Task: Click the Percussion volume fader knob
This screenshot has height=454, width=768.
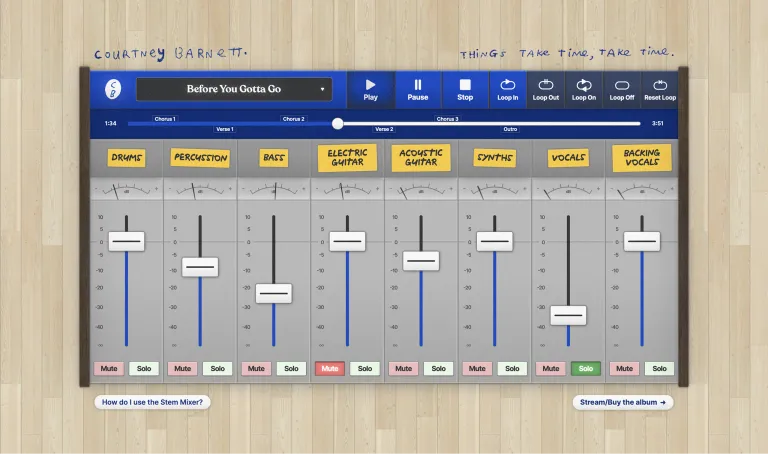Action: click(x=200, y=267)
